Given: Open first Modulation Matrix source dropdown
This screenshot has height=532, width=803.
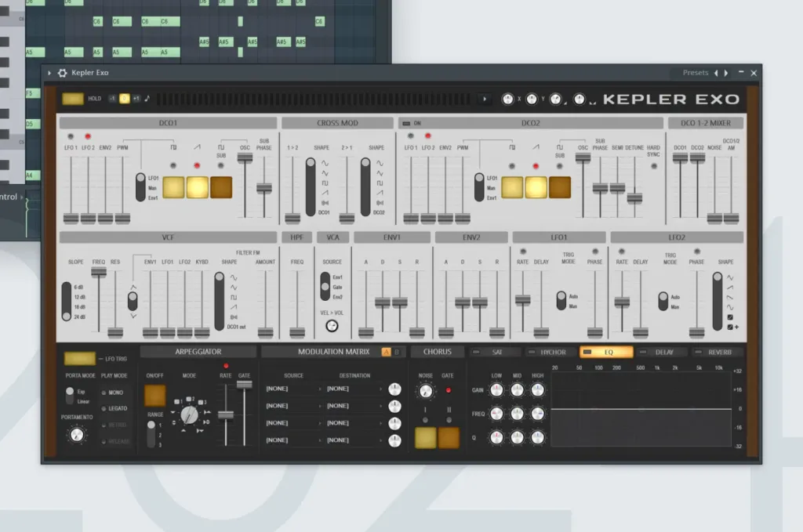Looking at the screenshot, I should (x=292, y=389).
